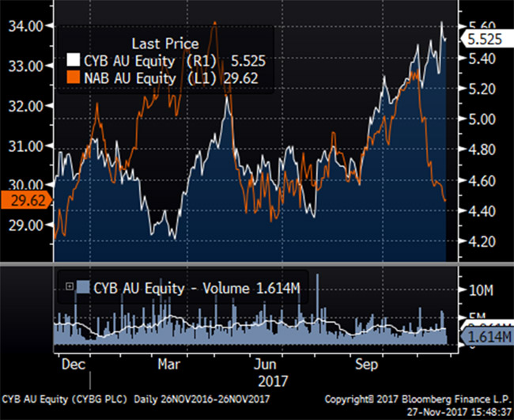Click the white CYB AU Equity legend swatch
The height and width of the screenshot is (420, 514).
tap(72, 60)
